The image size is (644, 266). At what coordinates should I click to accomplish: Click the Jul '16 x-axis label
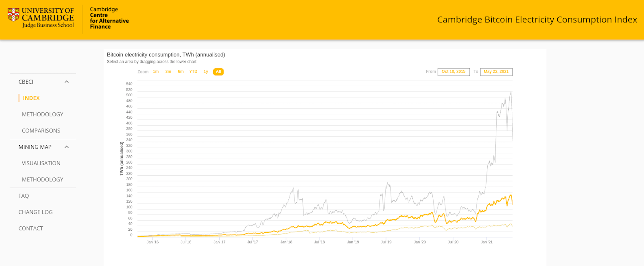(186, 242)
